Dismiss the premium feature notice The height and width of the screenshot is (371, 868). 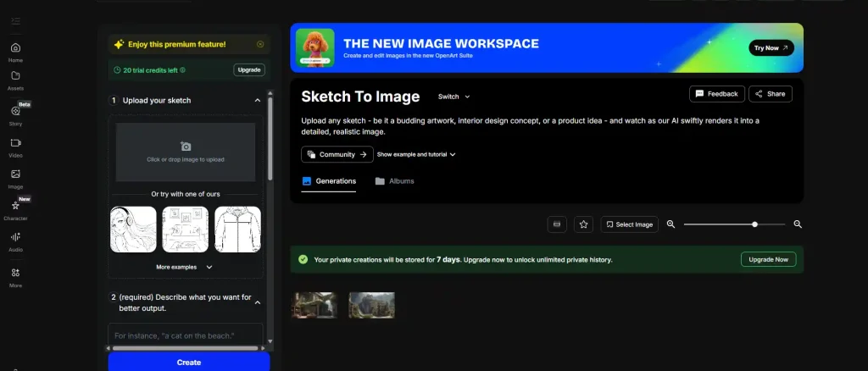pyautogui.click(x=260, y=44)
